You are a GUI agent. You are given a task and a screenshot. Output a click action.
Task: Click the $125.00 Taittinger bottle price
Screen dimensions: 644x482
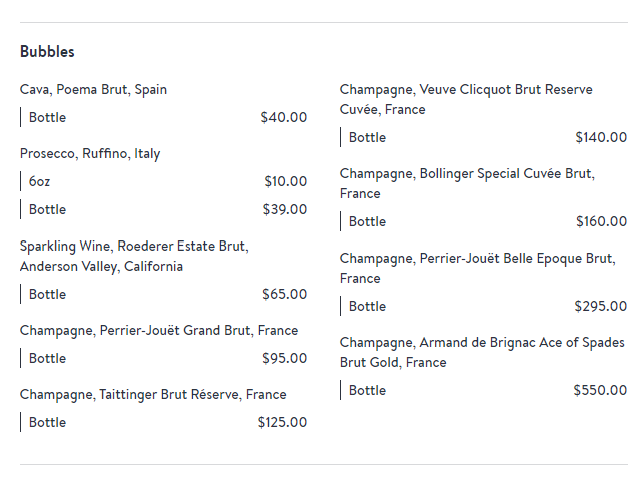pyautogui.click(x=283, y=422)
